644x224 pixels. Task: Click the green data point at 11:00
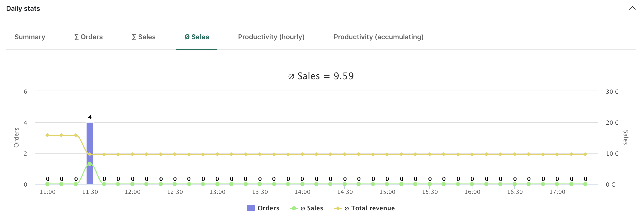coord(47,184)
